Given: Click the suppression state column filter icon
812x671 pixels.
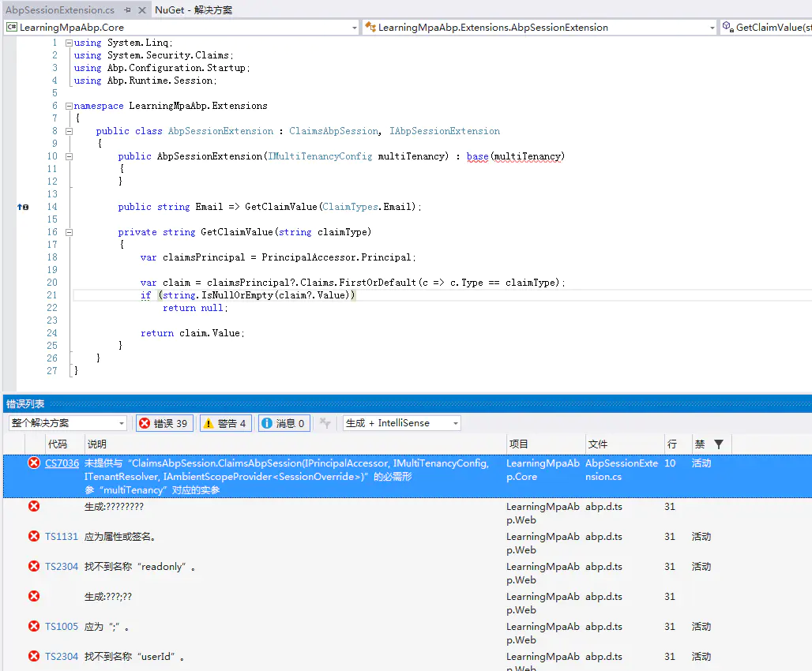Looking at the screenshot, I should [x=718, y=444].
